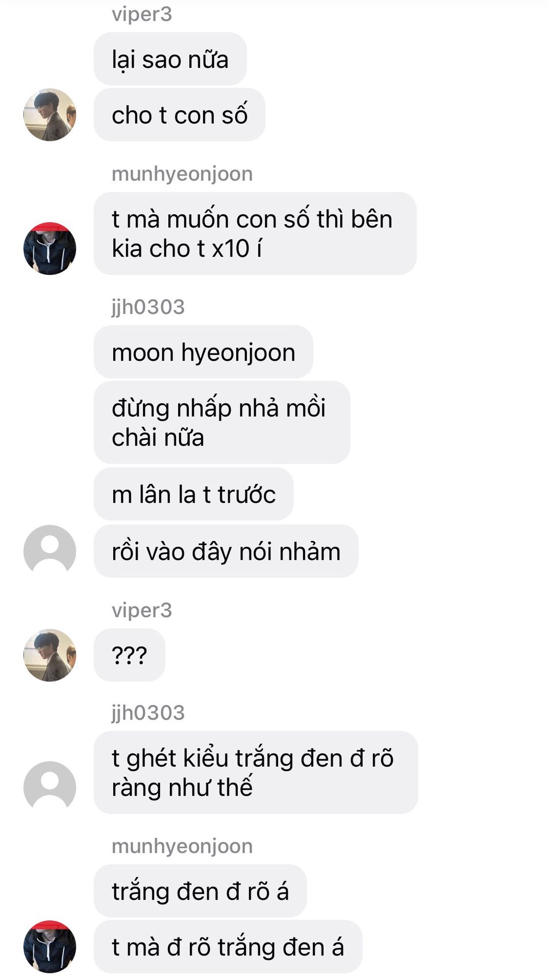Open jjh0303's default avatar beside 'rồi vào đây nói nhảm'
This screenshot has width=549, height=980.
[49, 551]
